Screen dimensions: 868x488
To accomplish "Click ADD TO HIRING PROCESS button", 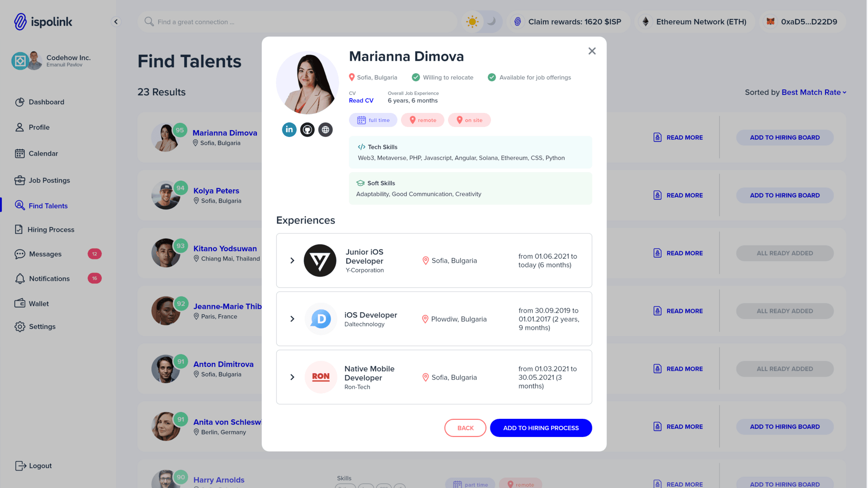I will coord(541,427).
